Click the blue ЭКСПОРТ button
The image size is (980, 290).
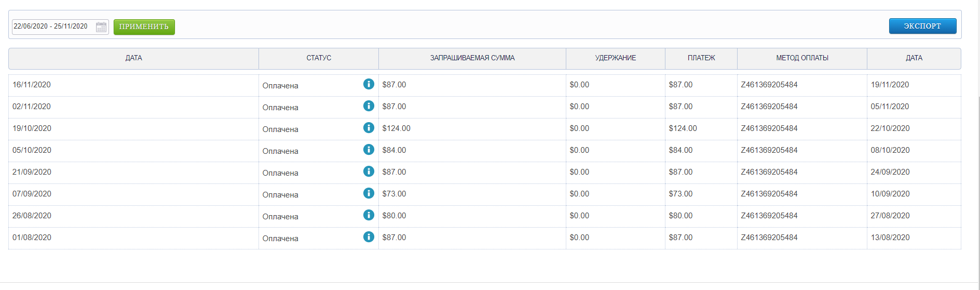pos(922,26)
